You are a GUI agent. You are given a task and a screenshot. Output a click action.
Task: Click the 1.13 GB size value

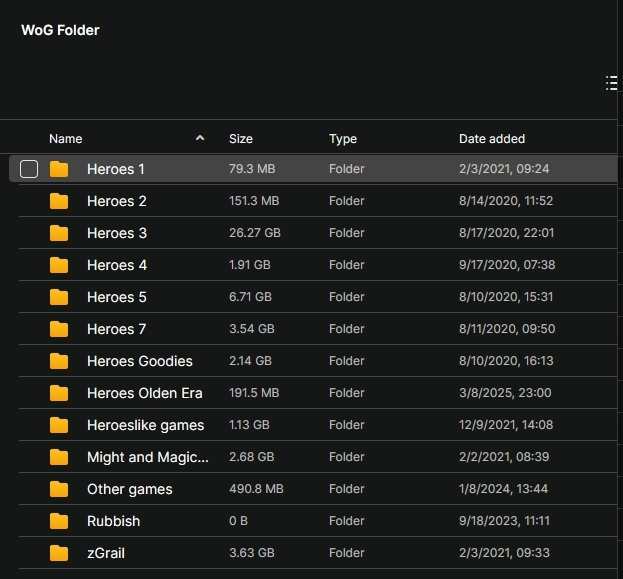(x=249, y=424)
